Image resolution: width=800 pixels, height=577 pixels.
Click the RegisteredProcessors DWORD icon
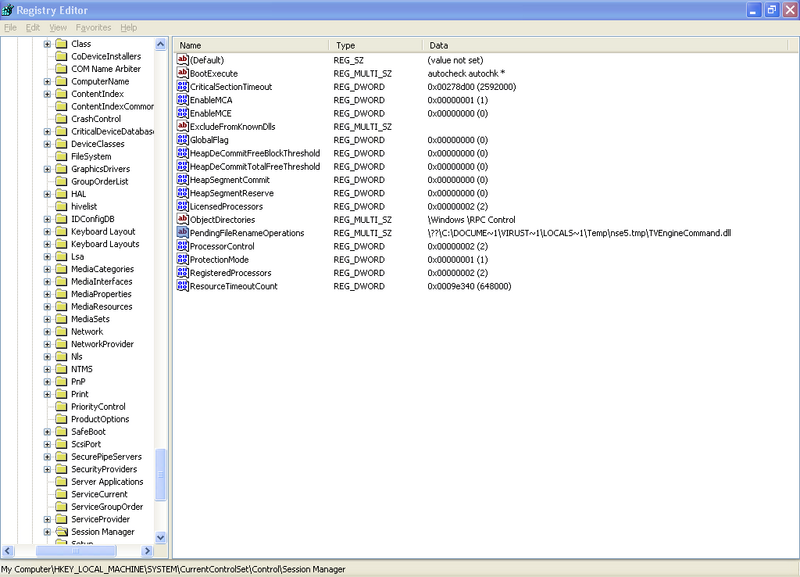pyautogui.click(x=183, y=272)
